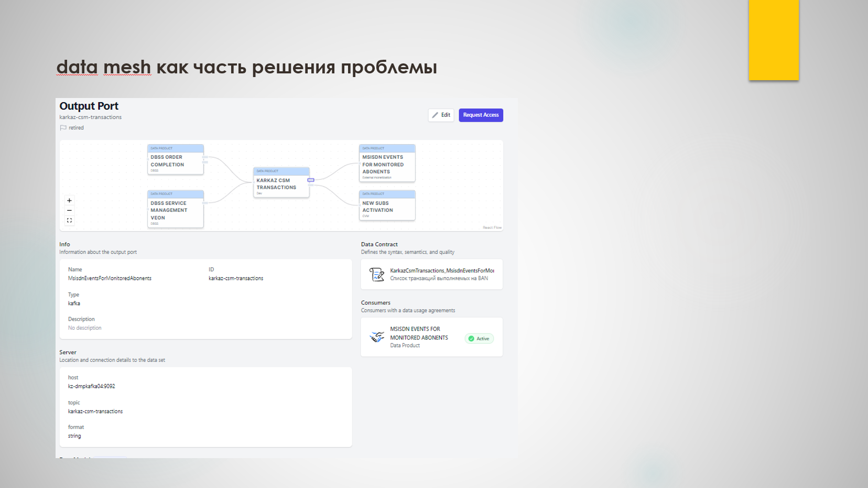The width and height of the screenshot is (868, 488).
Task: Select the Karkaz CSM Transactions node
Action: [281, 183]
